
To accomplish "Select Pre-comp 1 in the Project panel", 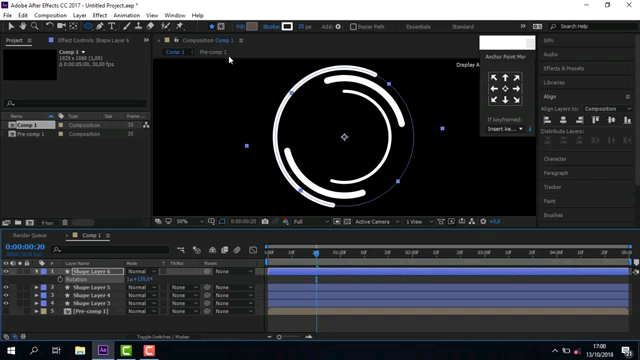I will click(31, 134).
